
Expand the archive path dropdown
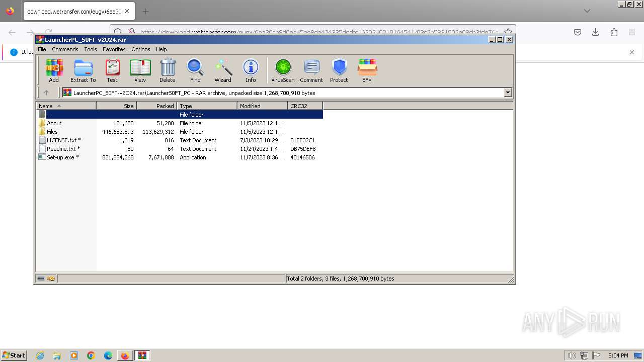point(508,93)
